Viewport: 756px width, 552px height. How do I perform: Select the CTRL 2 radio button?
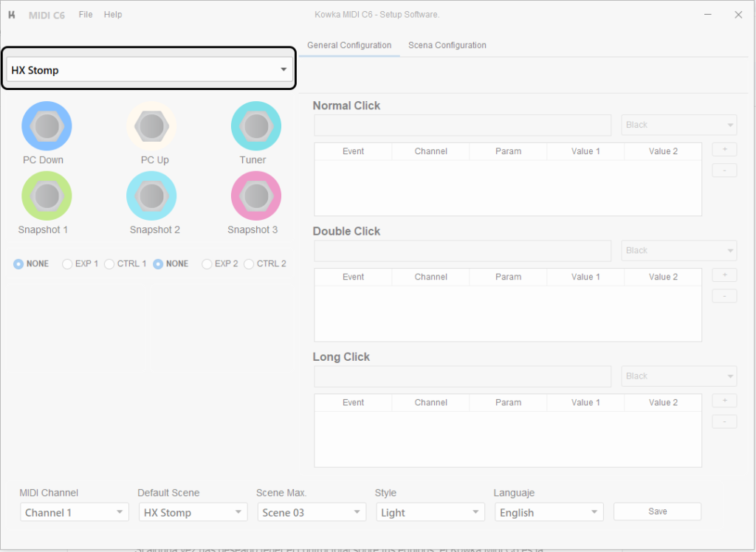click(x=249, y=263)
